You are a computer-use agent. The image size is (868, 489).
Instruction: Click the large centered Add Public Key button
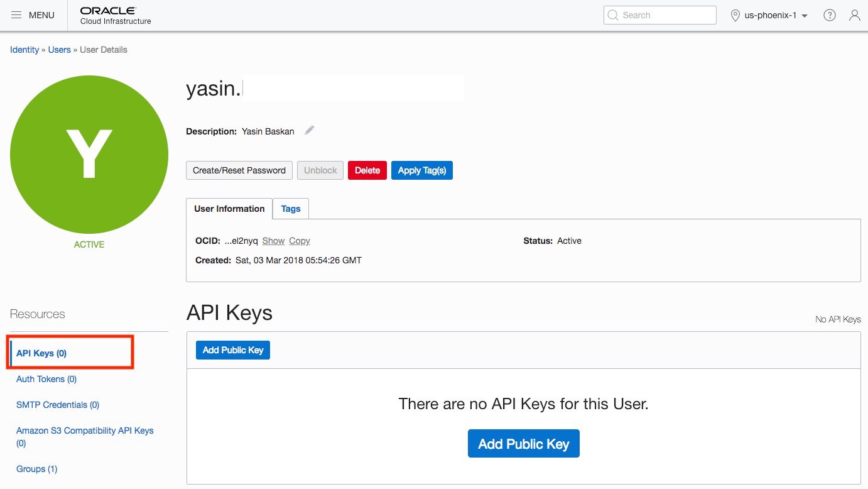[x=523, y=444]
